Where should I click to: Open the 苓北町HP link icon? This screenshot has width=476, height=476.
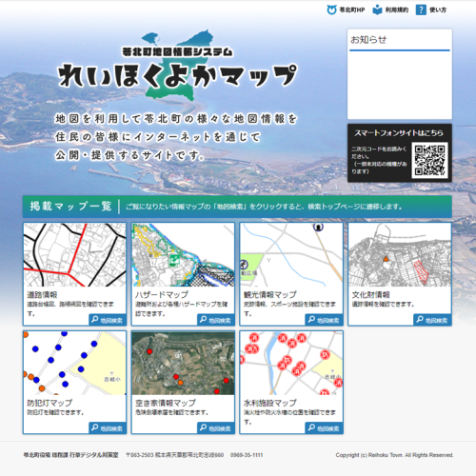[331, 10]
